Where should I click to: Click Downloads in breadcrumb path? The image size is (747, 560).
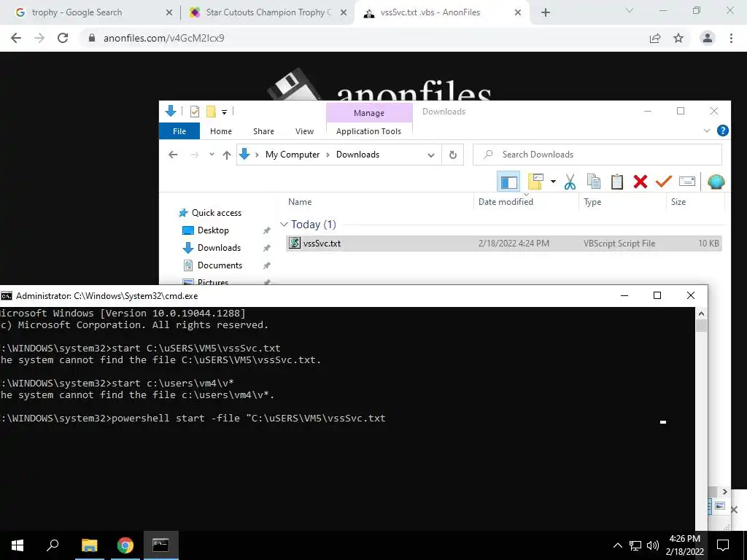click(x=357, y=155)
